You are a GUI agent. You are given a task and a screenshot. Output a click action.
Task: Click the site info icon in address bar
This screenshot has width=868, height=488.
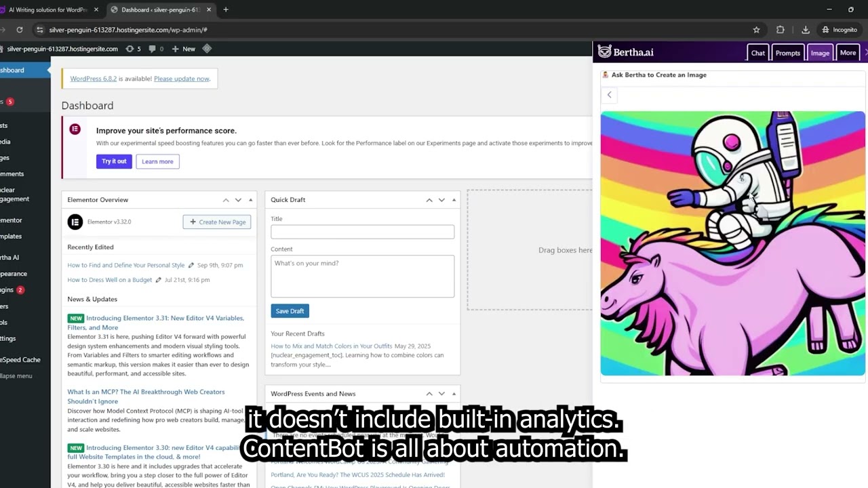click(40, 30)
